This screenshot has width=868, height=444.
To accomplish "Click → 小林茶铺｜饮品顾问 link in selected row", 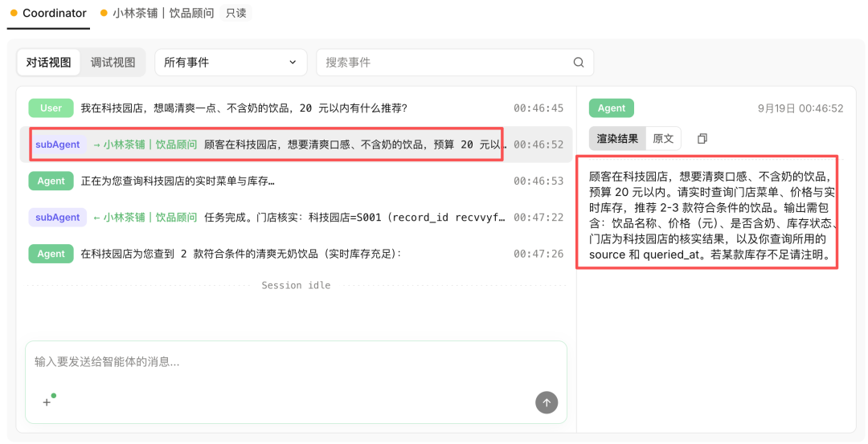I will tap(145, 145).
